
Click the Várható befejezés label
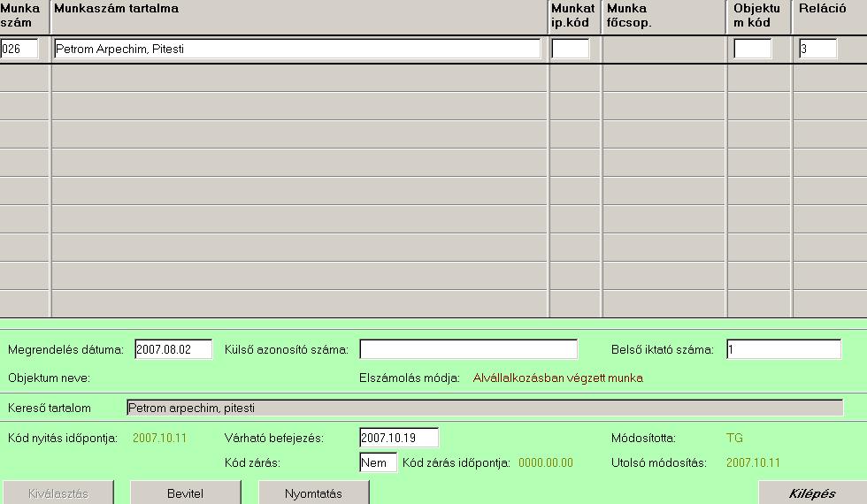[x=274, y=439]
